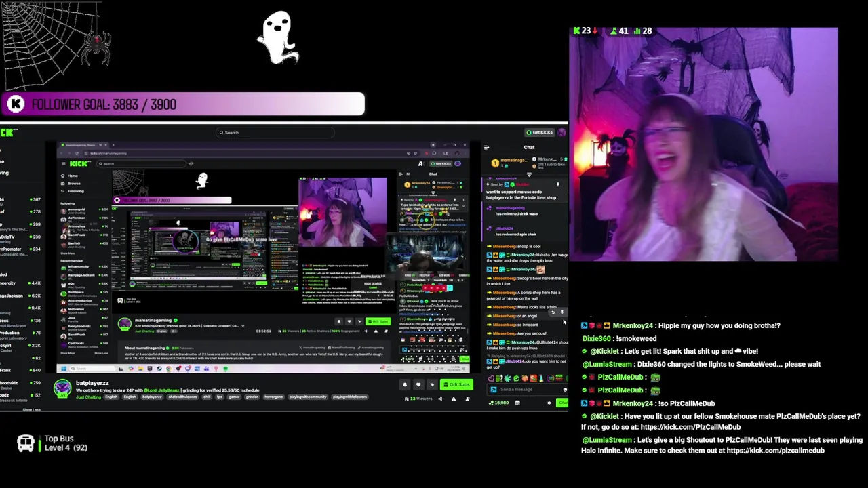The width and height of the screenshot is (868, 488).
Task: Click the green Chat send button
Action: pos(563,403)
